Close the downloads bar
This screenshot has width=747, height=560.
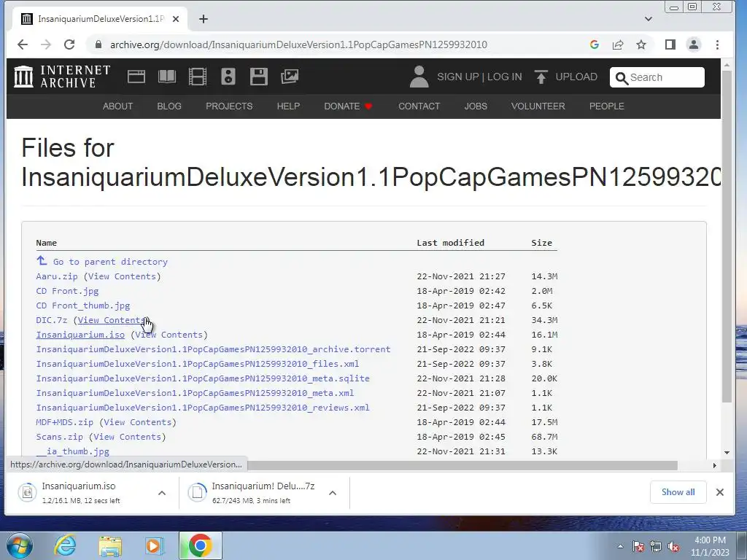click(x=720, y=492)
